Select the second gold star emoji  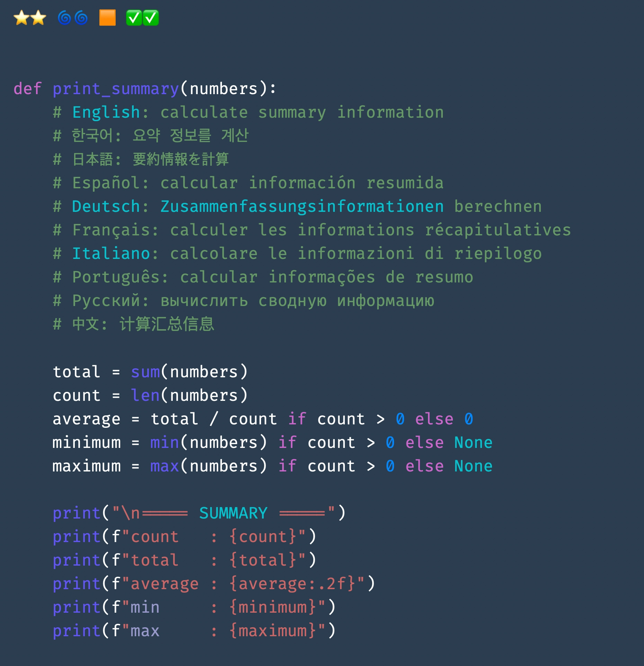[x=39, y=17]
